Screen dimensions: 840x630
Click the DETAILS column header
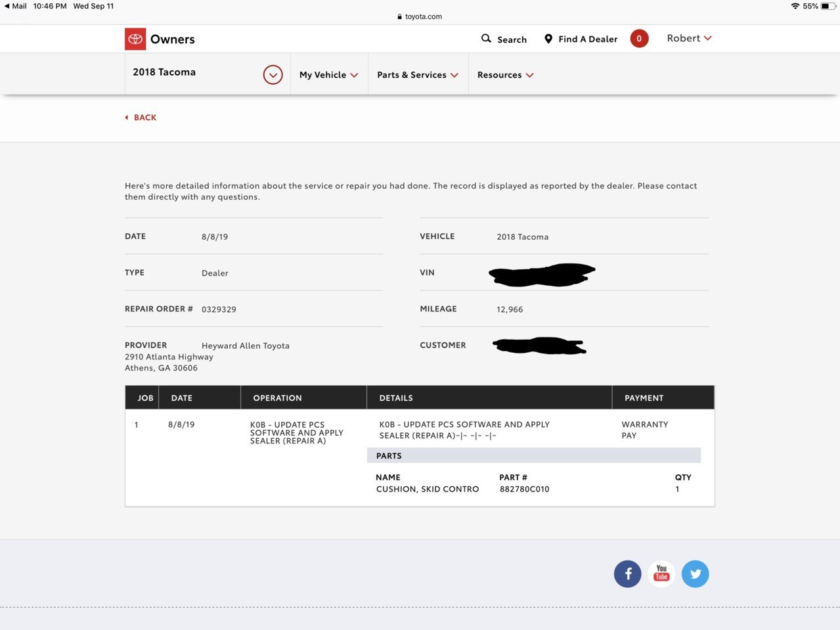click(396, 398)
